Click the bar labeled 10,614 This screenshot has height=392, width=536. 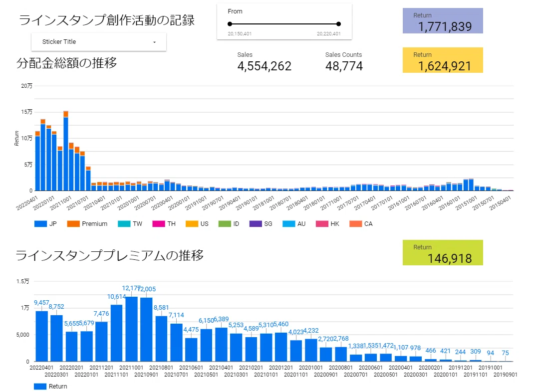coord(117,333)
